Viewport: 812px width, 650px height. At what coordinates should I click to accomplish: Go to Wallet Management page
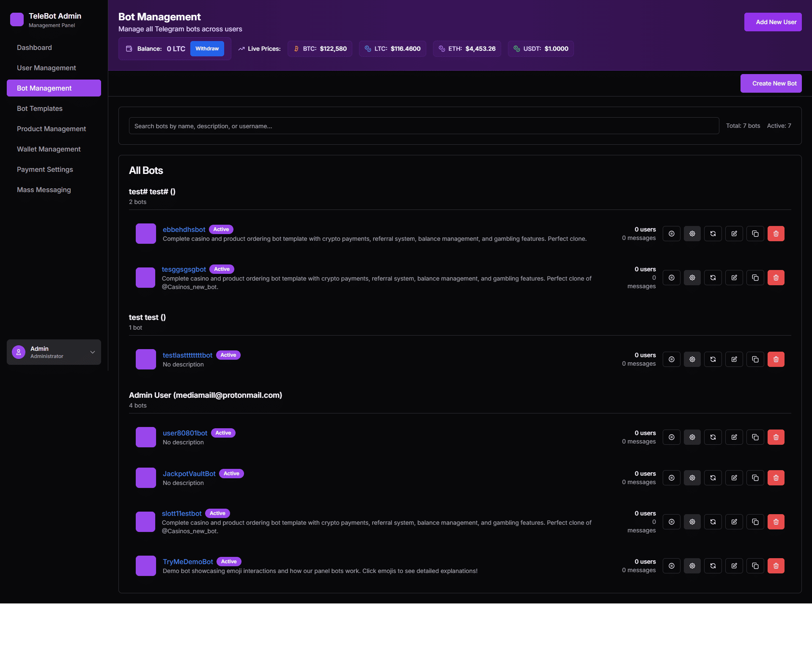click(x=49, y=149)
